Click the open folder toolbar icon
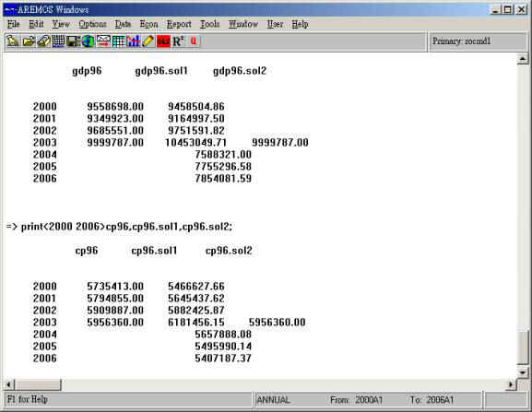The image size is (532, 412). [x=29, y=41]
